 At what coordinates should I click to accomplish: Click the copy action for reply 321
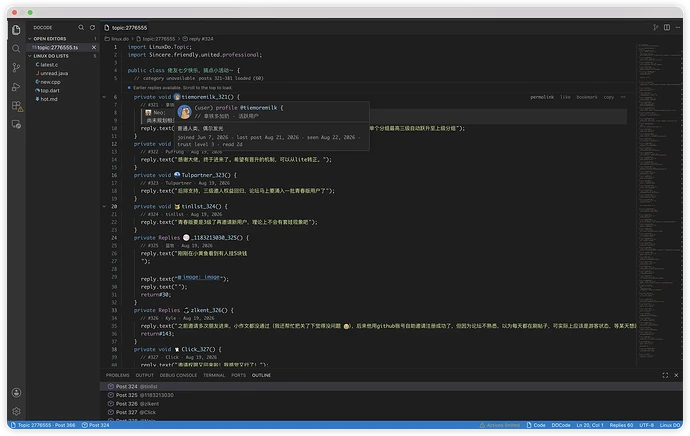[x=609, y=97]
